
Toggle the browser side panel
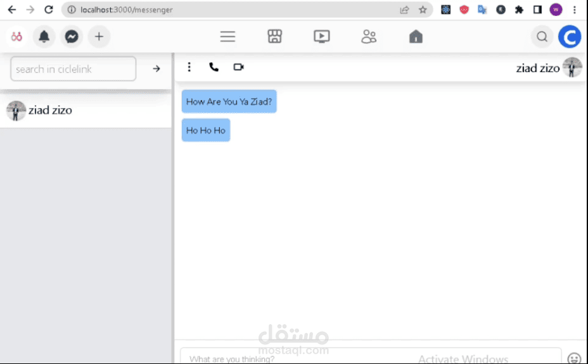tap(537, 9)
